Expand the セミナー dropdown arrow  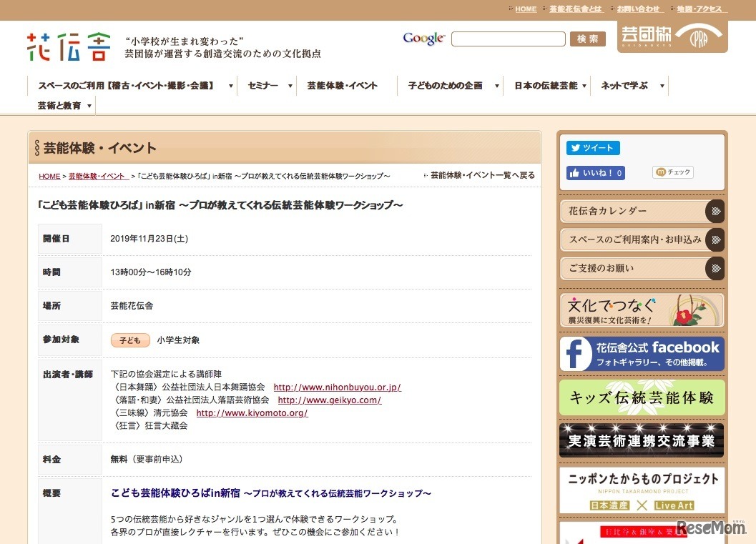click(x=289, y=84)
